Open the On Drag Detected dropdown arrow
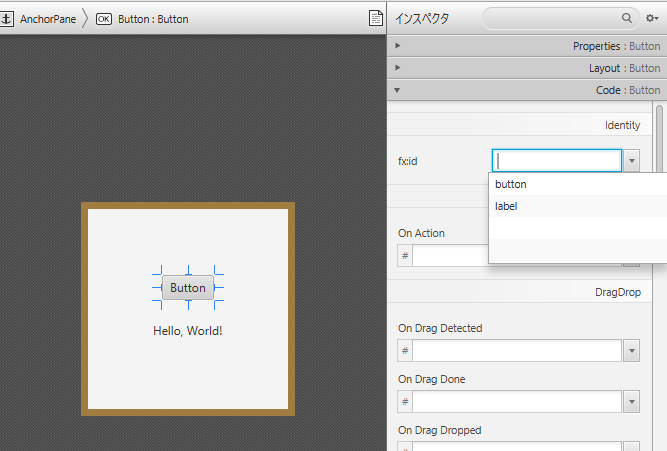This screenshot has width=667, height=451. click(632, 351)
